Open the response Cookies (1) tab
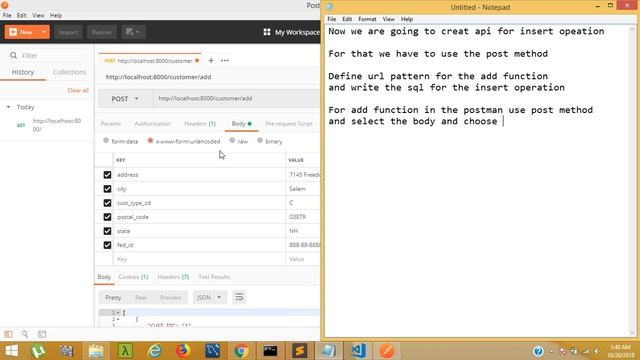 click(133, 277)
